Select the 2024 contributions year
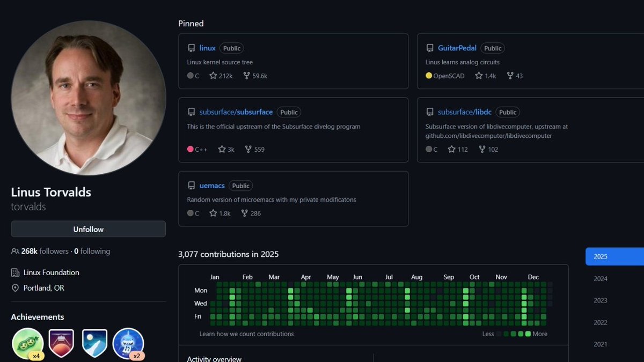 [601, 278]
